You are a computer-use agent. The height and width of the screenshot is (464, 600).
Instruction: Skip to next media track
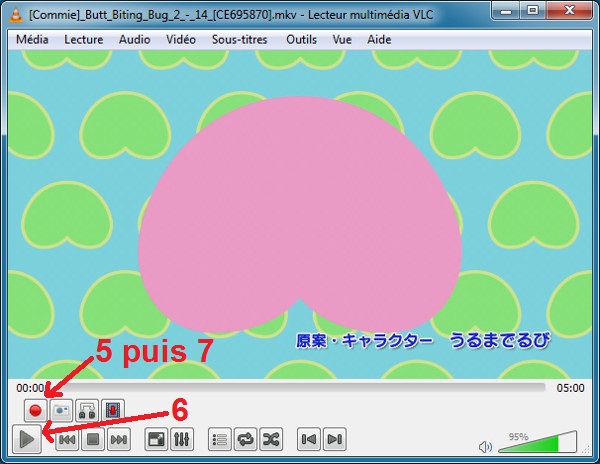pos(119,439)
